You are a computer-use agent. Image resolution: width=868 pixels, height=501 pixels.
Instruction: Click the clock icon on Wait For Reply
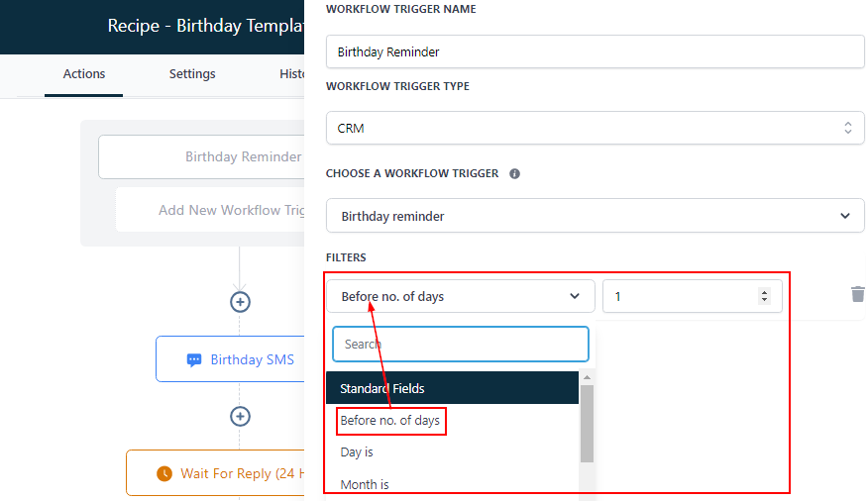pos(164,473)
